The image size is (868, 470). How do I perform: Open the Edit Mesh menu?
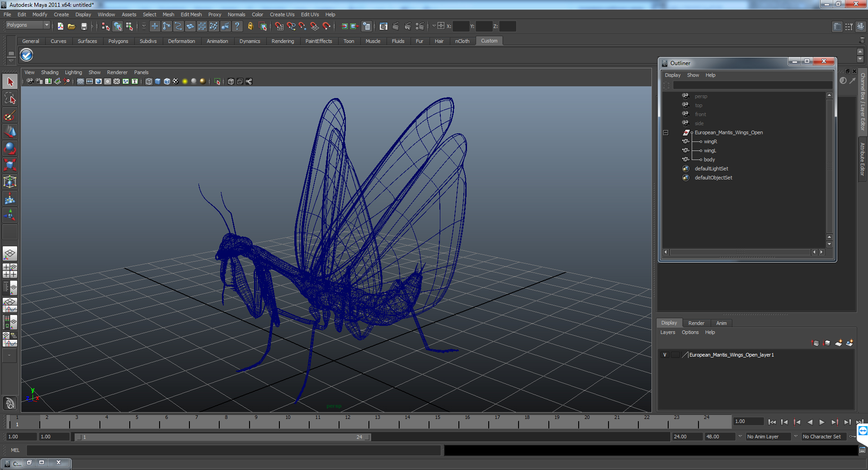pos(191,14)
